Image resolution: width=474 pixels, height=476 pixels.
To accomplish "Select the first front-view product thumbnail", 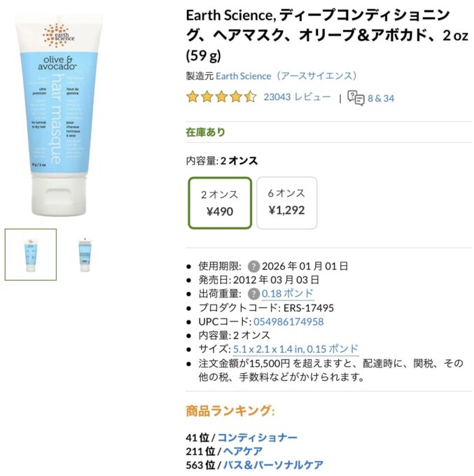I will 31,254.
